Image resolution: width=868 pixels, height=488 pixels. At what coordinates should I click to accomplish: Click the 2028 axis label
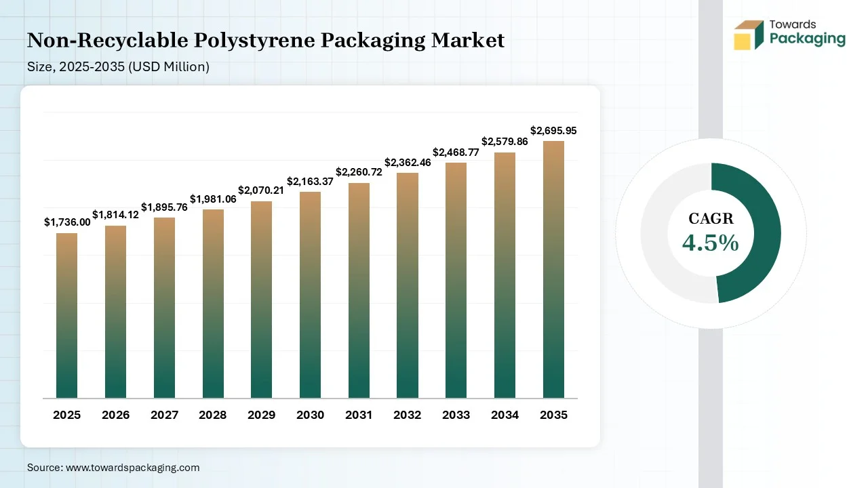point(213,415)
